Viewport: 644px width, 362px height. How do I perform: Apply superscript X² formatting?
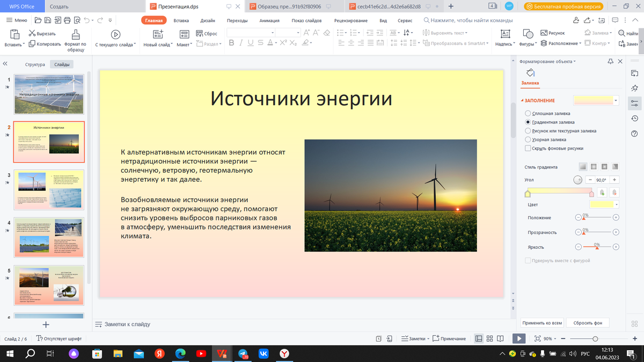pos(282,43)
